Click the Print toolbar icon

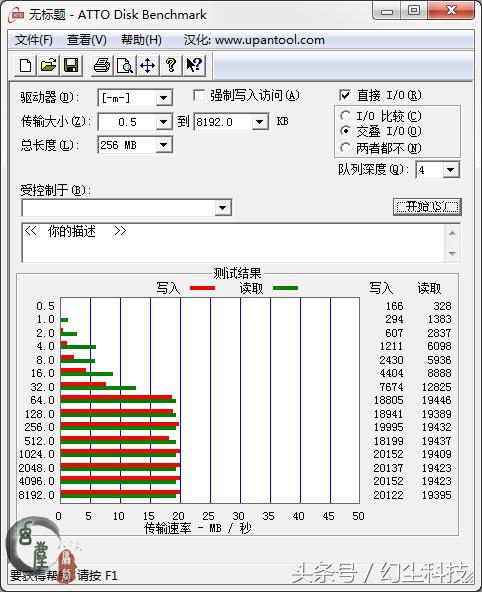pos(102,65)
